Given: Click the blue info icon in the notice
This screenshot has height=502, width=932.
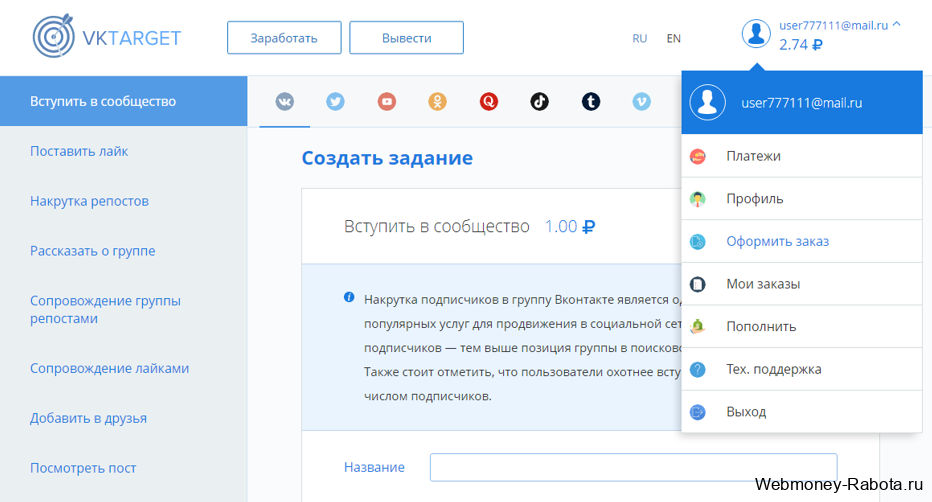Looking at the screenshot, I should pos(349,297).
